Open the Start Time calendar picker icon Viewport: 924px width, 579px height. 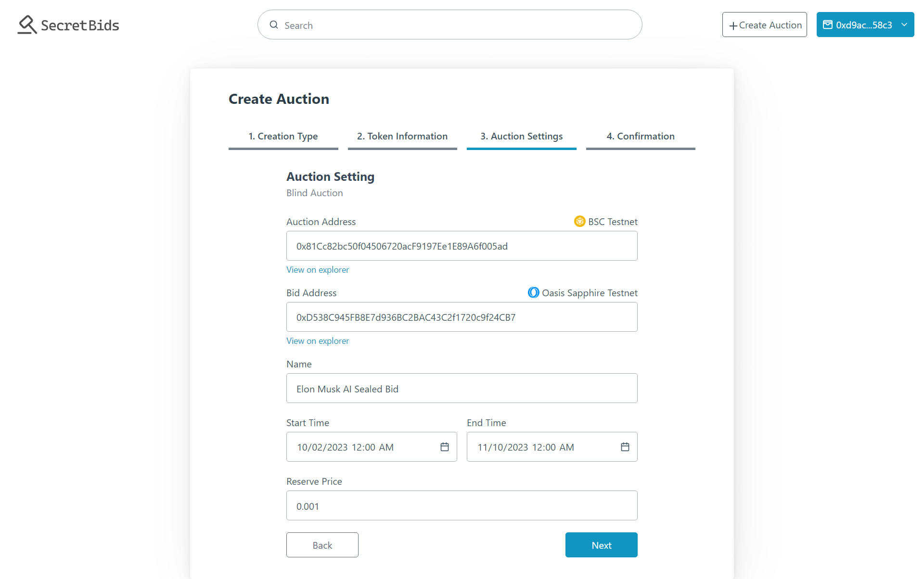(x=445, y=447)
